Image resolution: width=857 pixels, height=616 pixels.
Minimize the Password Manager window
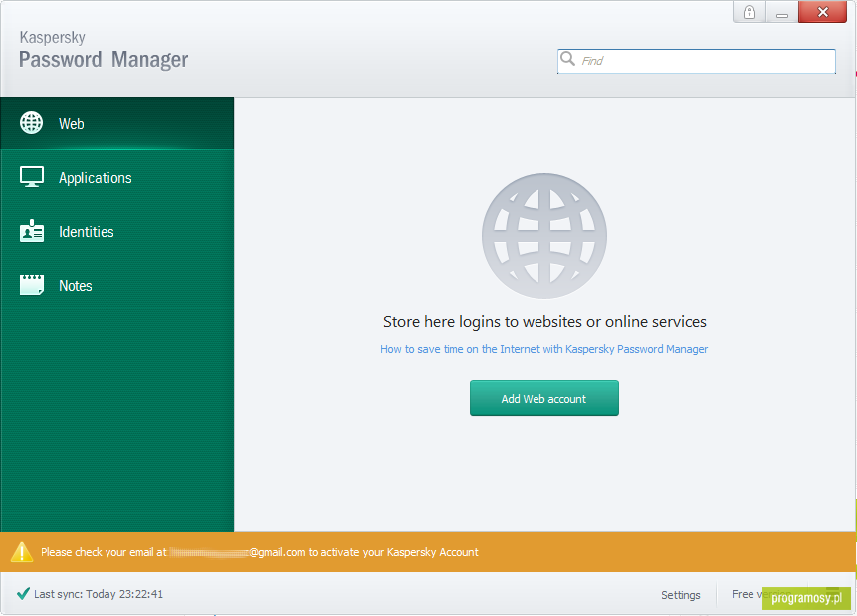coord(782,12)
